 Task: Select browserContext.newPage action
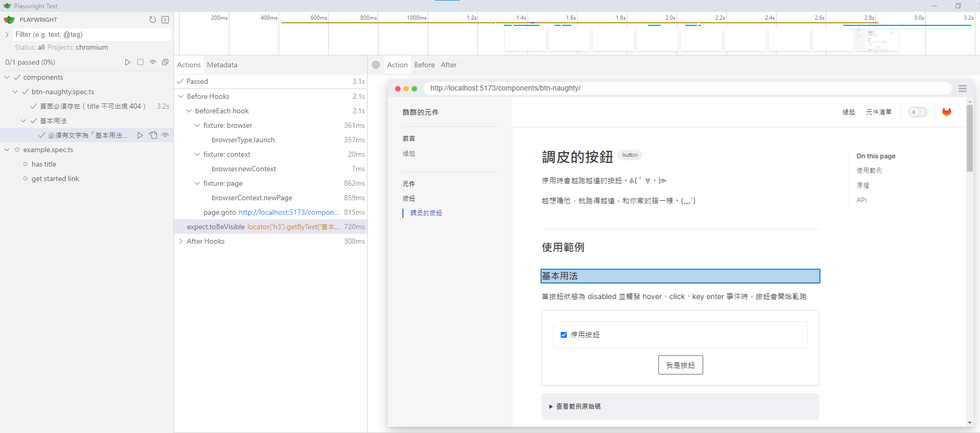point(271,198)
